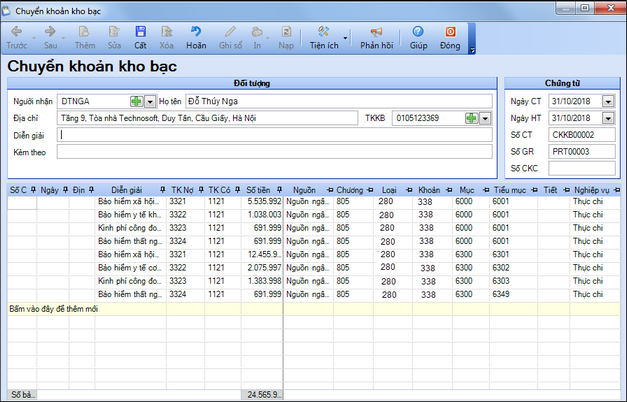Click the Diễn giải input field
Screen dimensions: 627x402
pos(275,135)
